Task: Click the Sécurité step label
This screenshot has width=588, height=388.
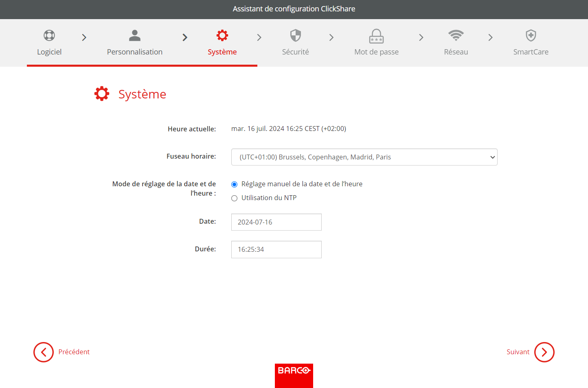Action: click(296, 52)
